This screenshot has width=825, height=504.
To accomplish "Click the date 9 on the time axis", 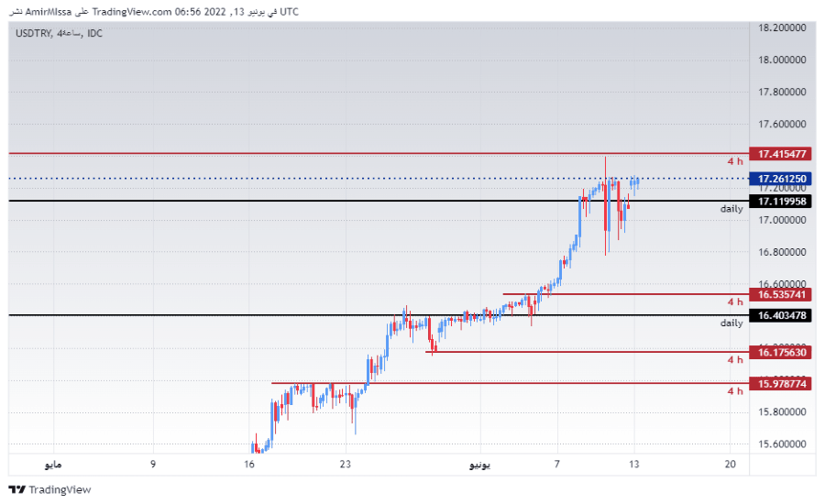I will point(153,464).
